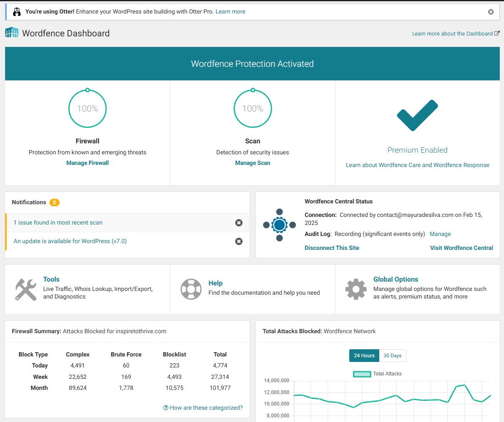
Task: Click the Otter mascot icon
Action: 17,12
